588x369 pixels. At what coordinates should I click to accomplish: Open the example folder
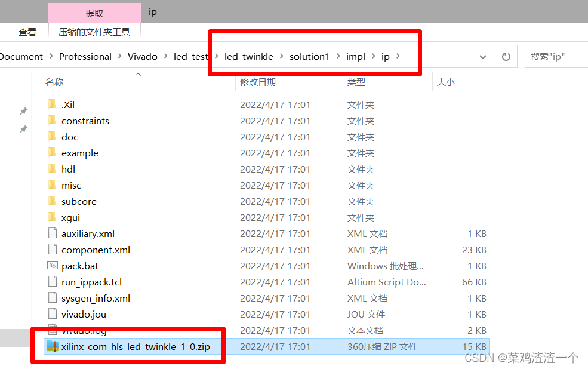80,153
